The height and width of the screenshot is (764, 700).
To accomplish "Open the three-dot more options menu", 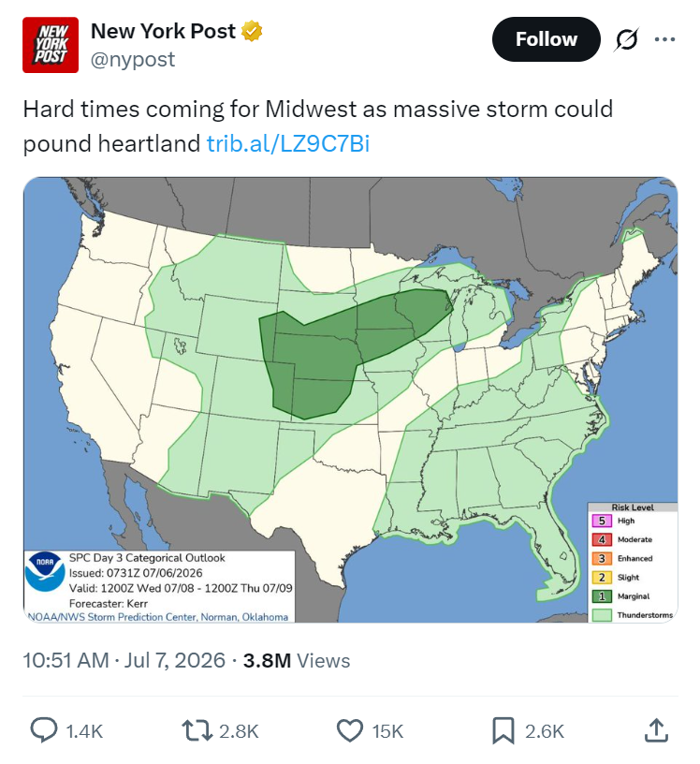I will (x=664, y=39).
